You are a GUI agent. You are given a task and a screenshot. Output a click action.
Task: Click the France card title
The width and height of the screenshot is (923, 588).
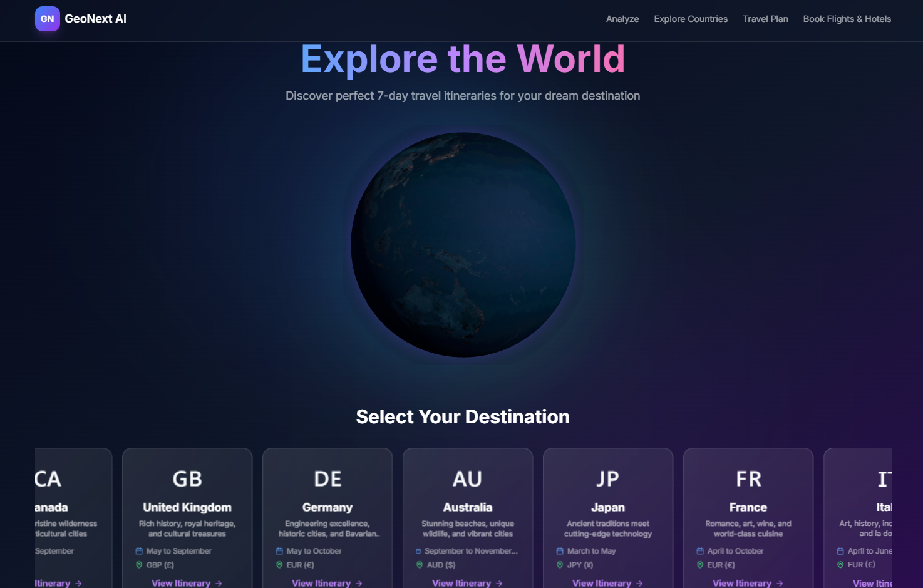tap(748, 507)
